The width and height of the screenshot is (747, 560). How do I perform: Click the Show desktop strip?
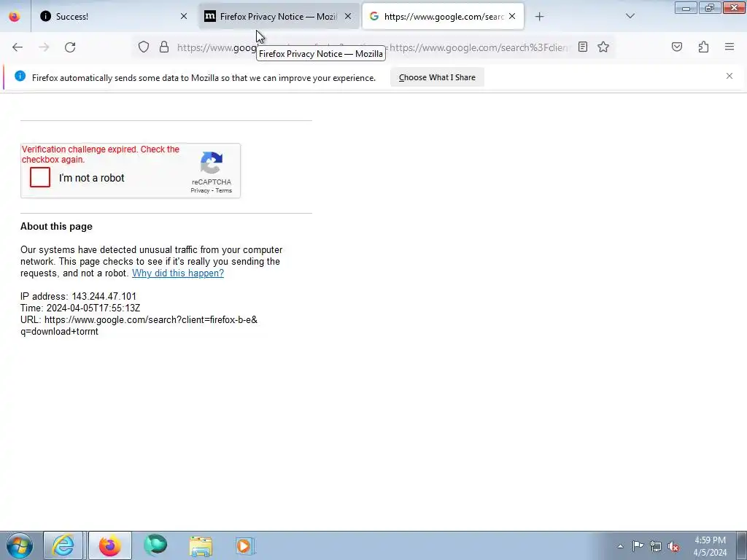coord(742,545)
